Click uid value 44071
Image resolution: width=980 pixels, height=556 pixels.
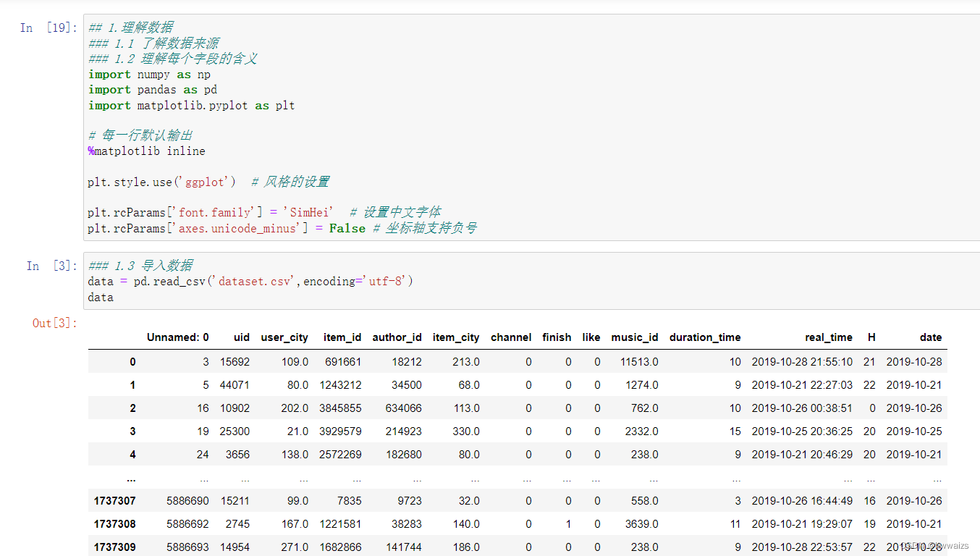pyautogui.click(x=235, y=385)
